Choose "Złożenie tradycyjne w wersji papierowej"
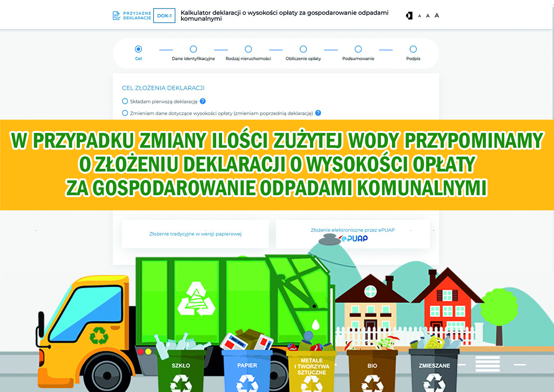The image size is (554, 392). pos(196,234)
